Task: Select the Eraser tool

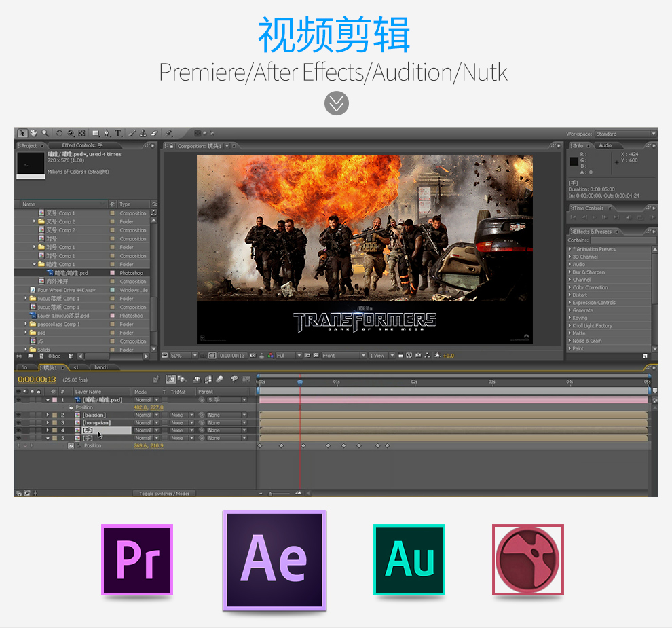Action: click(x=154, y=133)
